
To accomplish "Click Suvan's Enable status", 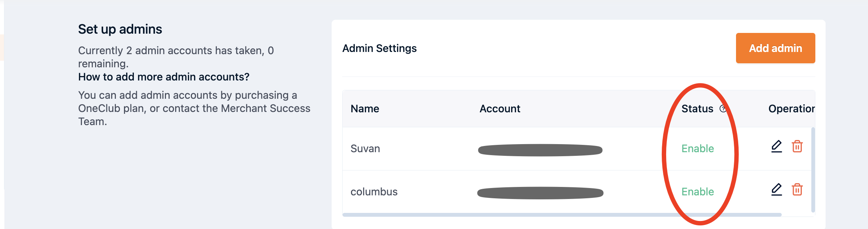I will 698,149.
